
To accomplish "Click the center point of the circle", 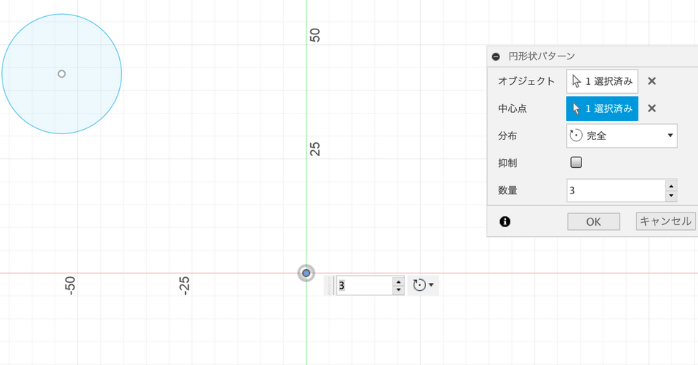I will (62, 74).
